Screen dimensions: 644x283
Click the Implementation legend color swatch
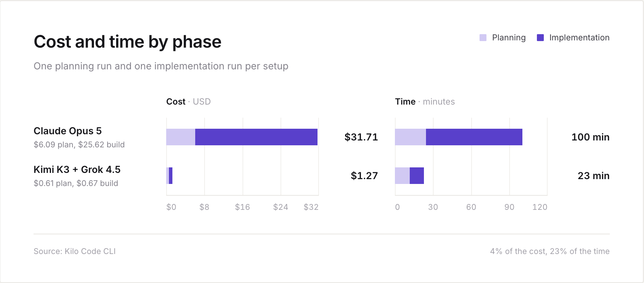(x=540, y=38)
